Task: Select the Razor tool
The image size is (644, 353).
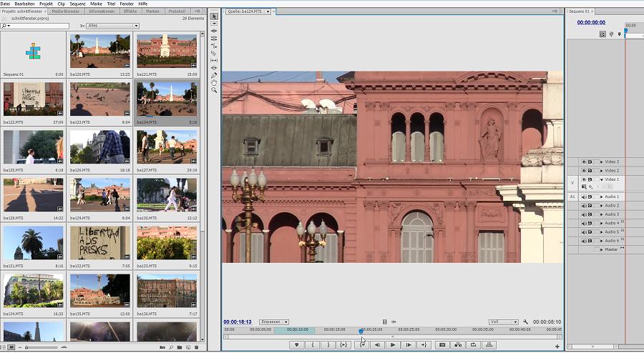Action: (214, 54)
